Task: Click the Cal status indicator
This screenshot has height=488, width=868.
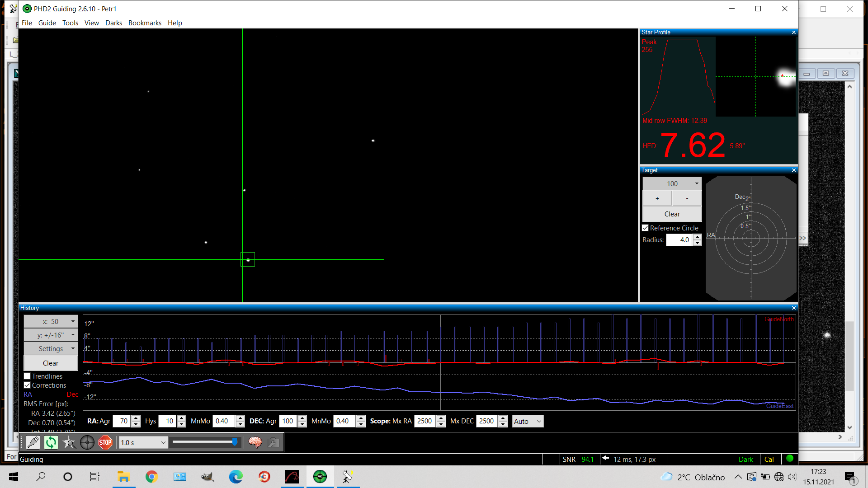Action: click(x=769, y=460)
